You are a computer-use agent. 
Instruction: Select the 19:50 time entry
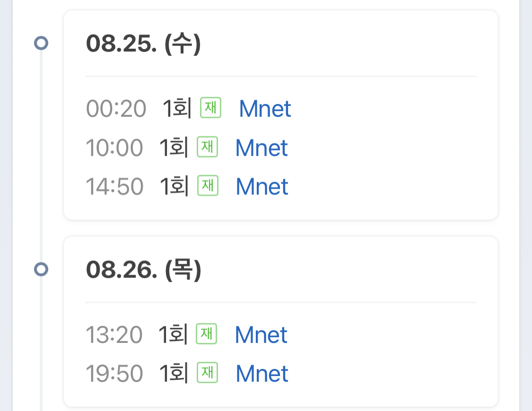pyautogui.click(x=114, y=374)
